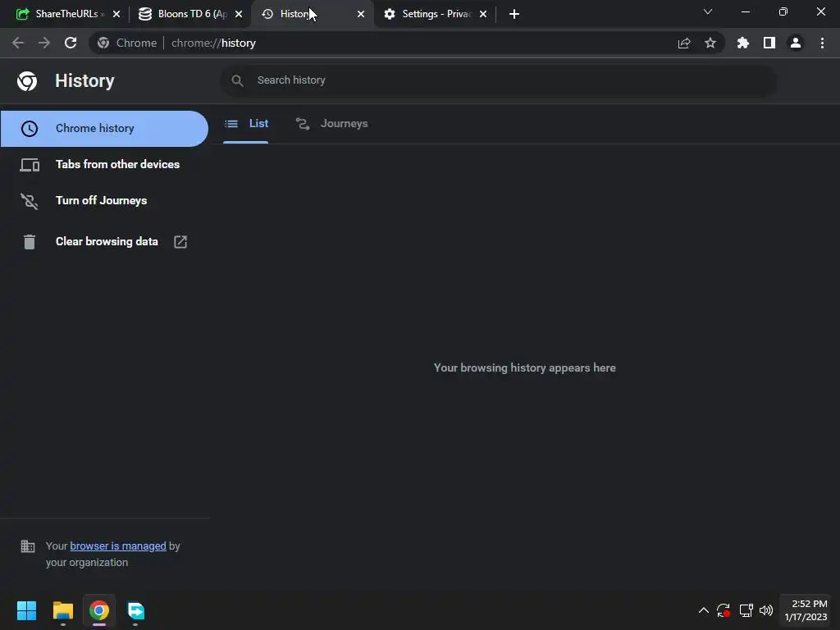This screenshot has height=630, width=840.
Task: Switch to the Settings - Privacy tab
Action: 436,14
